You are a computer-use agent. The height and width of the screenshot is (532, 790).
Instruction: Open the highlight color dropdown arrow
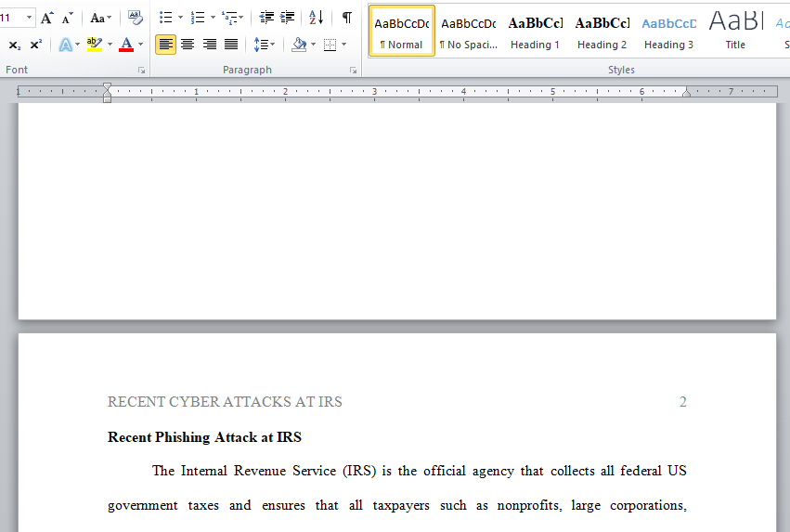110,45
